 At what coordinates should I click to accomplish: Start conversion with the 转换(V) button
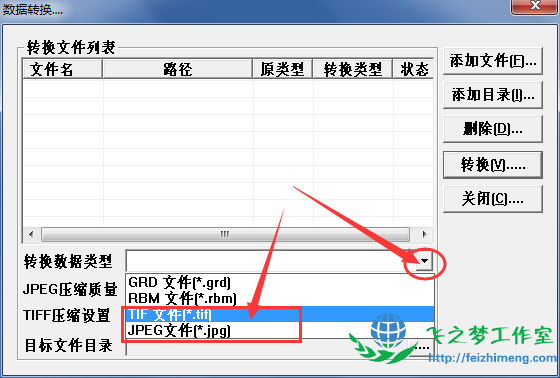coord(492,165)
